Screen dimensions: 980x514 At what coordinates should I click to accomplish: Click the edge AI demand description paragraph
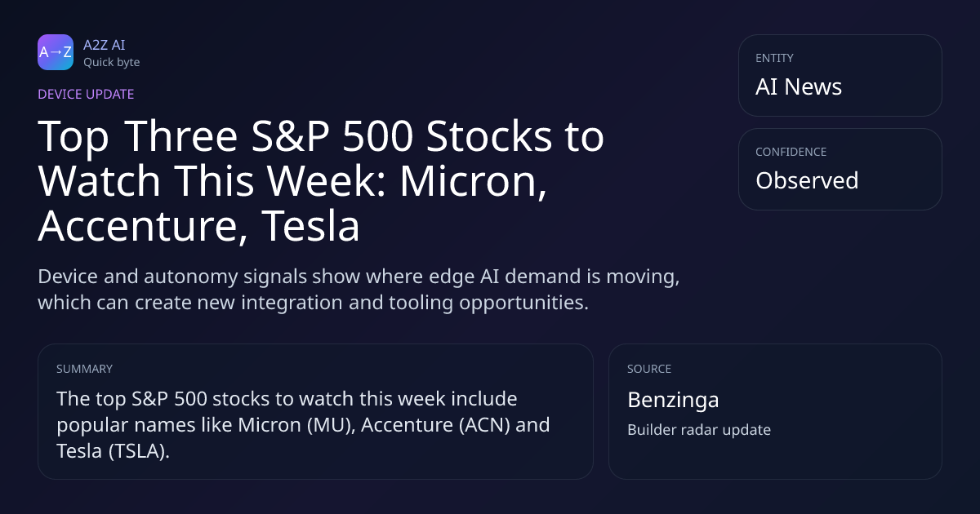pos(359,289)
